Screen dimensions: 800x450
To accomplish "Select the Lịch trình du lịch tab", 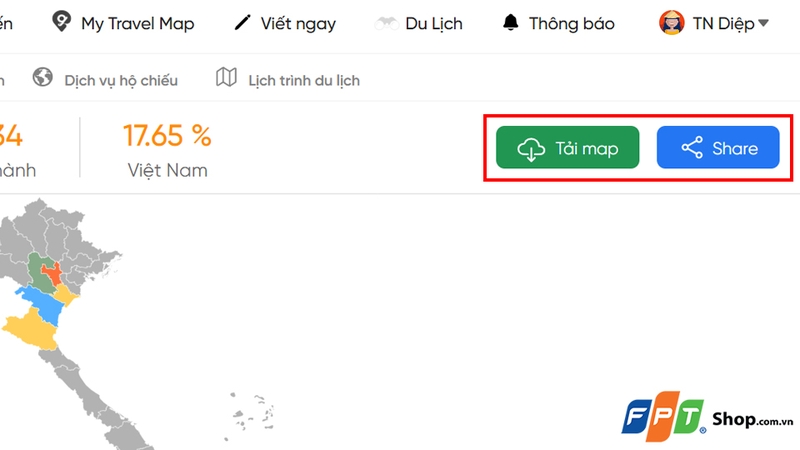I will pyautogui.click(x=304, y=79).
